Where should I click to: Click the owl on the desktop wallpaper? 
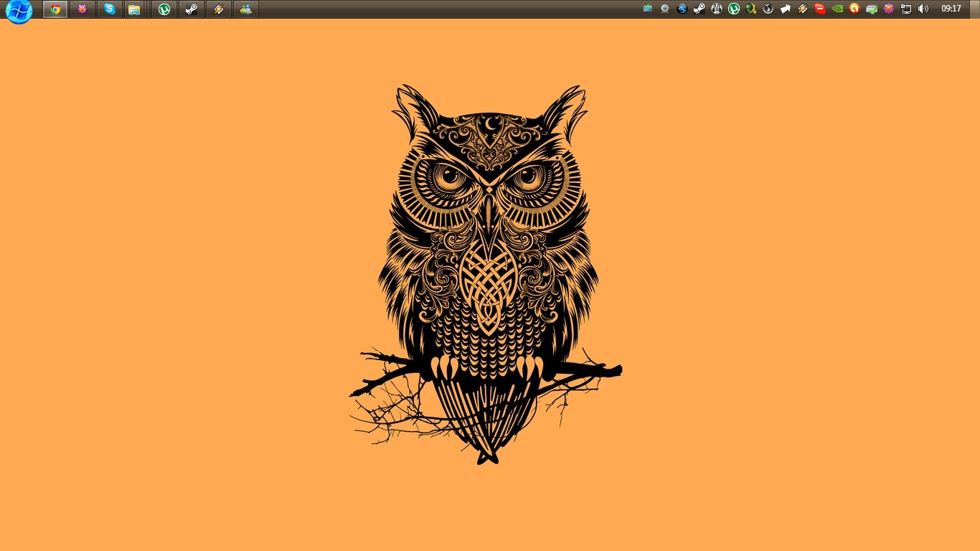488,273
